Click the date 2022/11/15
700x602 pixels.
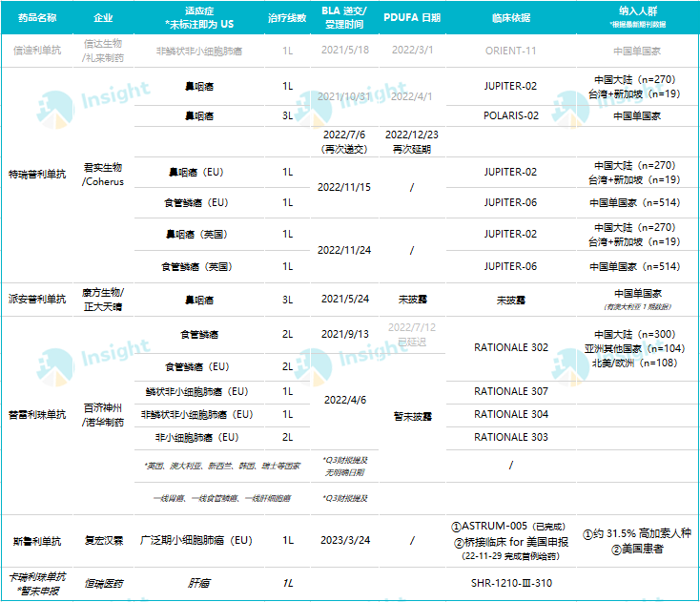(x=344, y=188)
